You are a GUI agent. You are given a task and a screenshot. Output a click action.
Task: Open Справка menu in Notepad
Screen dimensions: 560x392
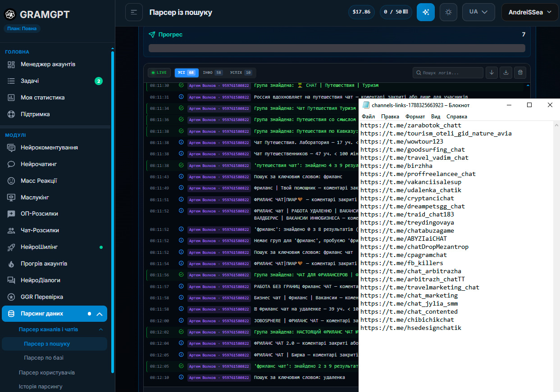(457, 117)
